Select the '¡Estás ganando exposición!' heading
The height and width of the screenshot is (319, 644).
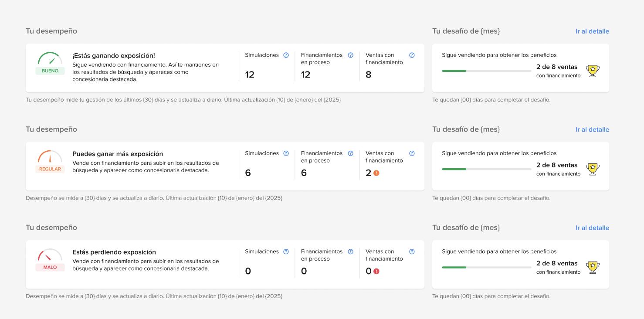click(x=114, y=56)
